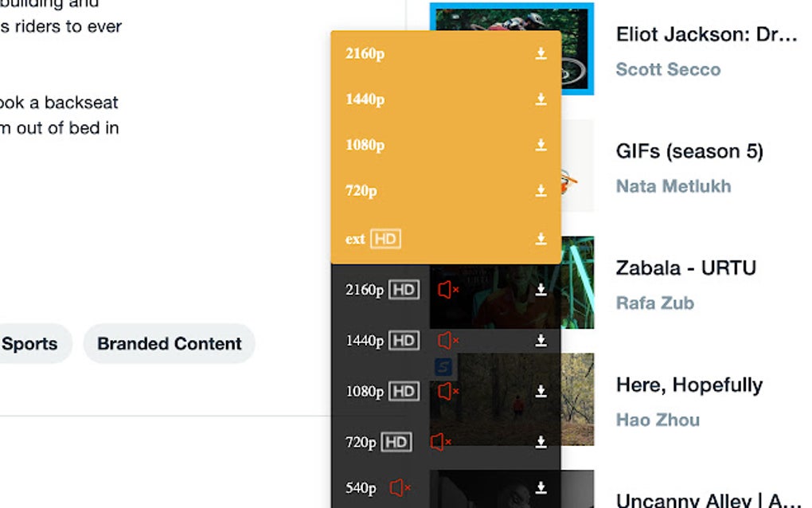The width and height of the screenshot is (812, 508).
Task: Visit Rafa Zub's profile
Action: [x=654, y=303]
